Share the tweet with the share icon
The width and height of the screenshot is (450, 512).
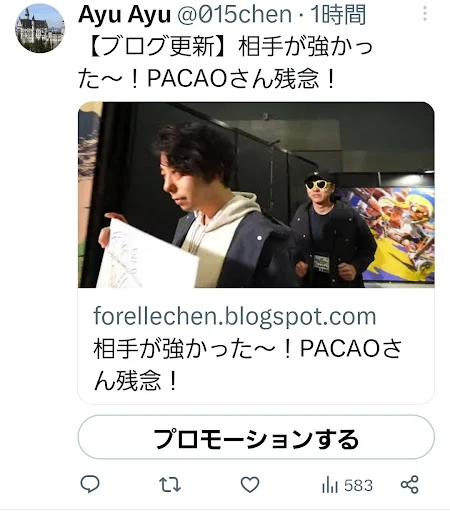pyautogui.click(x=410, y=485)
